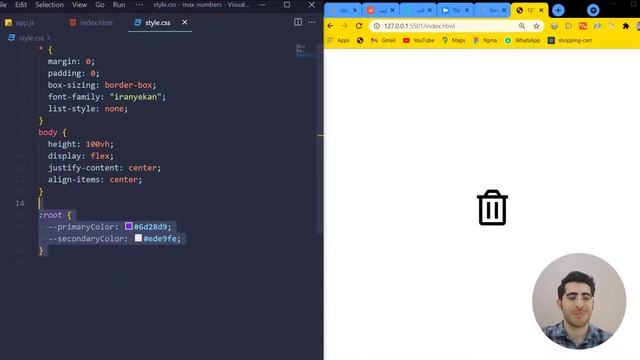Screen dimensions: 640x360
Task: Open the Run menu
Action: (119, 5)
